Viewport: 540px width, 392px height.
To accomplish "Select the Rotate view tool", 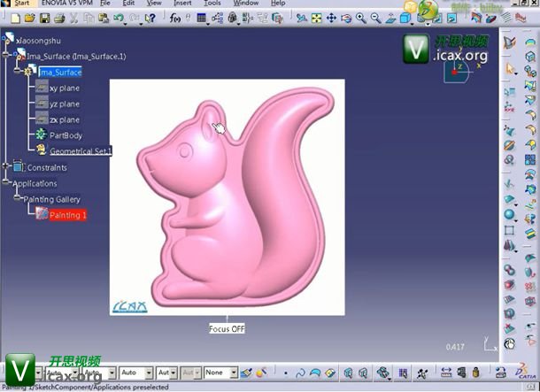I will pos(346,18).
